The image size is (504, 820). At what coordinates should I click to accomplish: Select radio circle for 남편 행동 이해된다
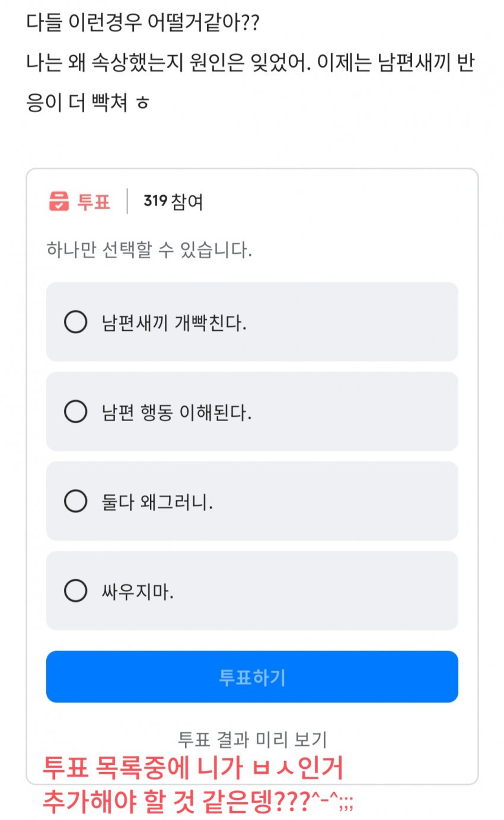pyautogui.click(x=75, y=411)
